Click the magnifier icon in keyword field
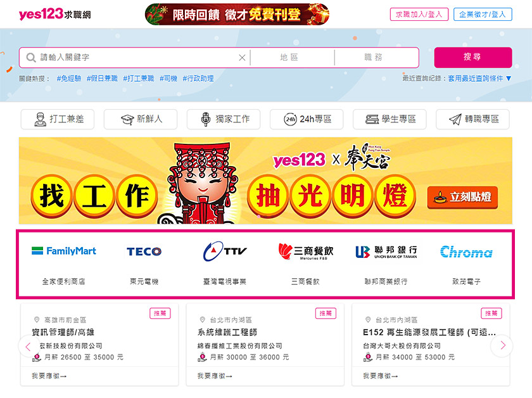Viewport: 532px width, 398px height. click(31, 58)
